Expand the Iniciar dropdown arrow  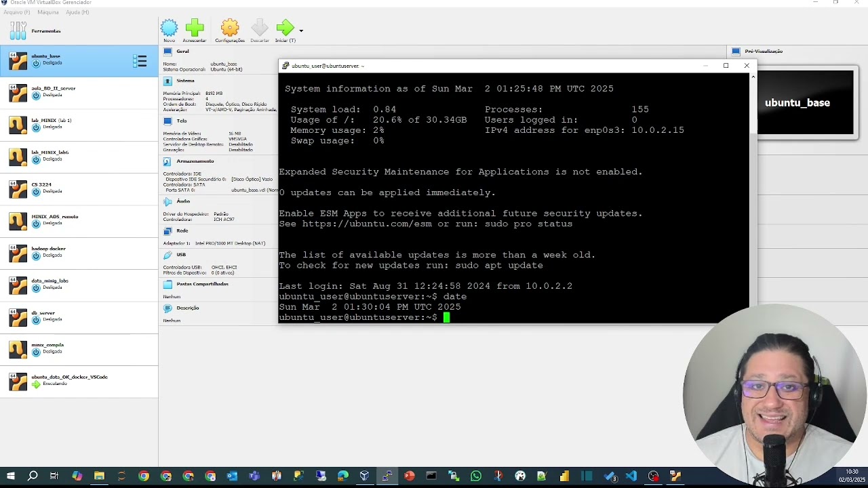click(x=301, y=30)
